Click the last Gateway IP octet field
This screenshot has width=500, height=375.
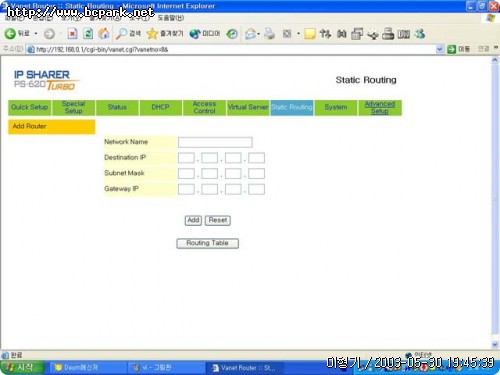pyautogui.click(x=256, y=189)
